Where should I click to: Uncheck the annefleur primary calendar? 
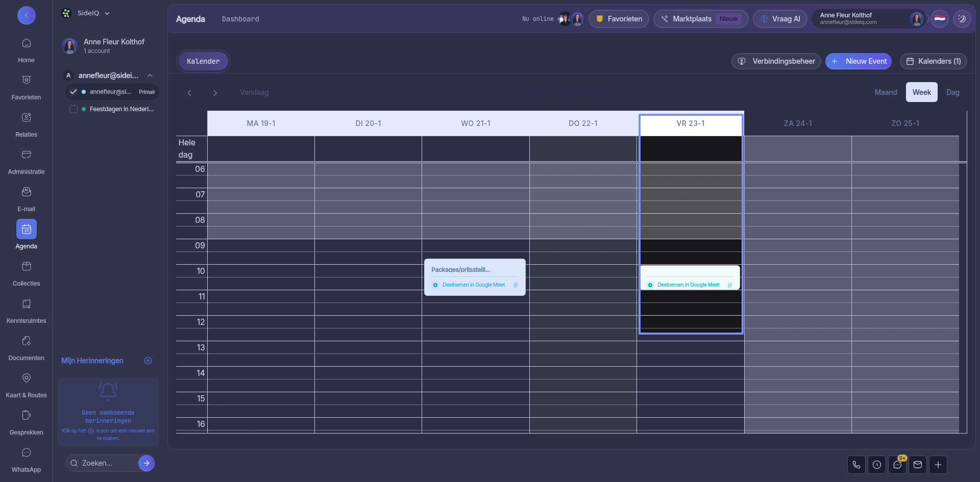click(73, 92)
